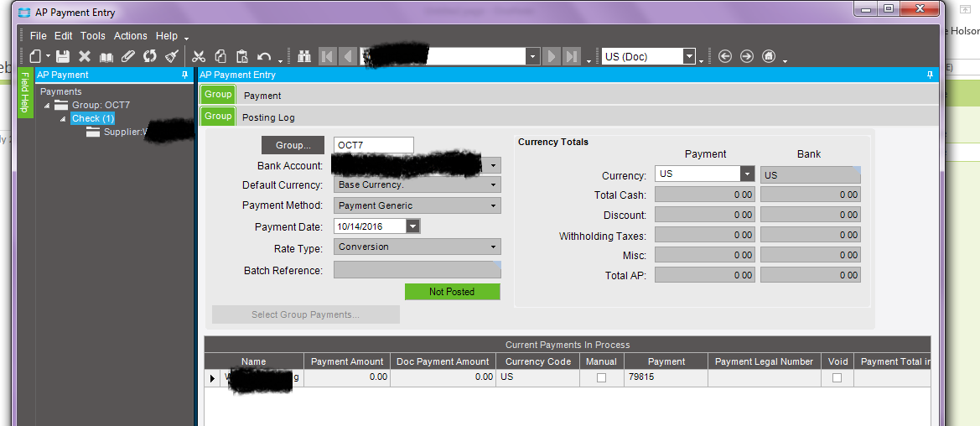The image size is (980, 426).
Task: Click the Refresh arrows icon
Action: (x=149, y=56)
